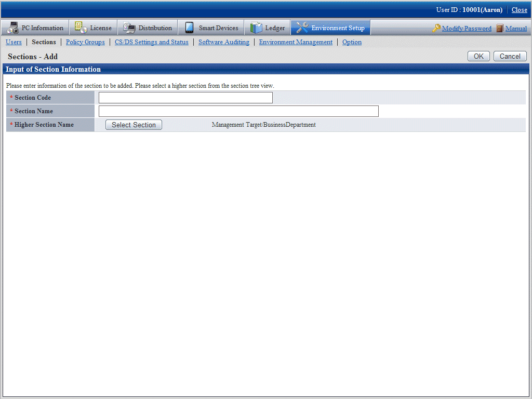Click the Select Section button
Image resolution: width=532 pixels, height=399 pixels.
[x=134, y=125]
